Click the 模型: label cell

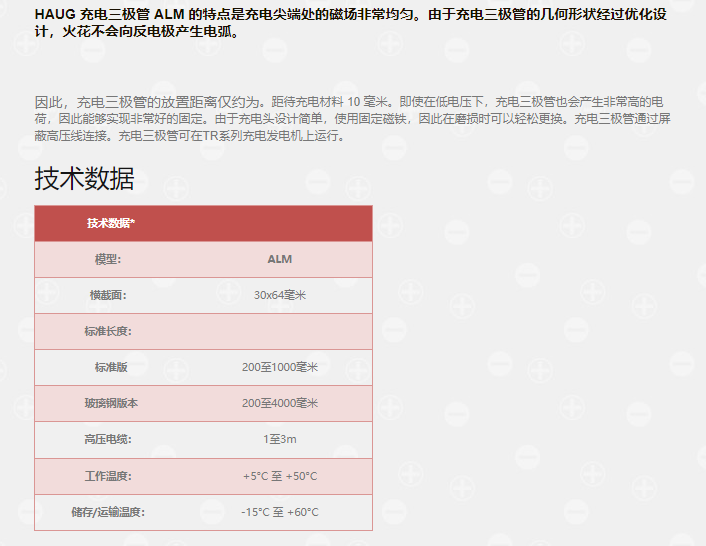coord(108,259)
